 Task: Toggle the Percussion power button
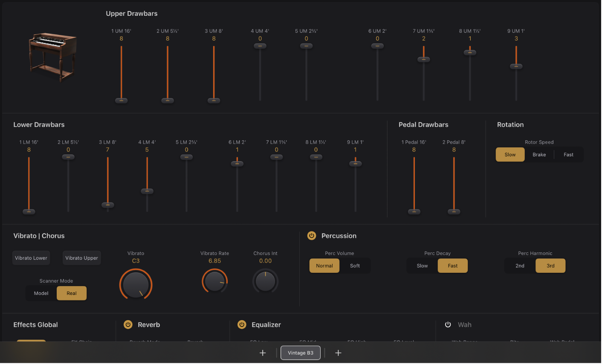click(x=312, y=236)
